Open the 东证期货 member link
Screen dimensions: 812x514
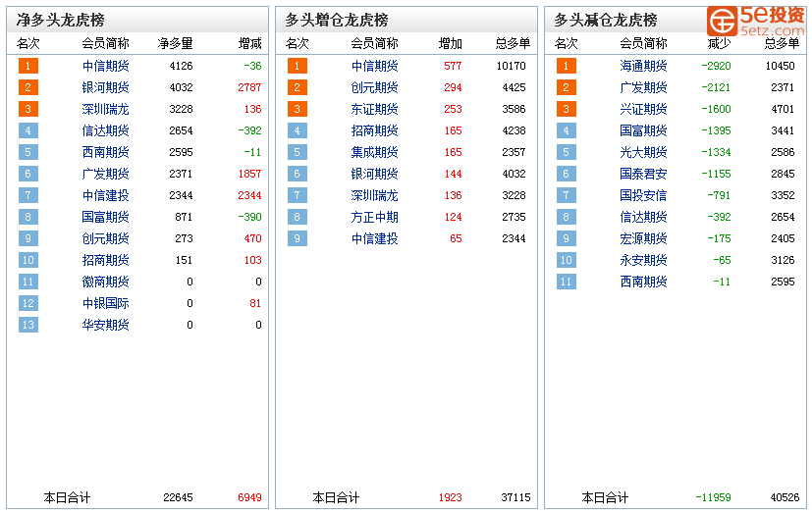(375, 110)
